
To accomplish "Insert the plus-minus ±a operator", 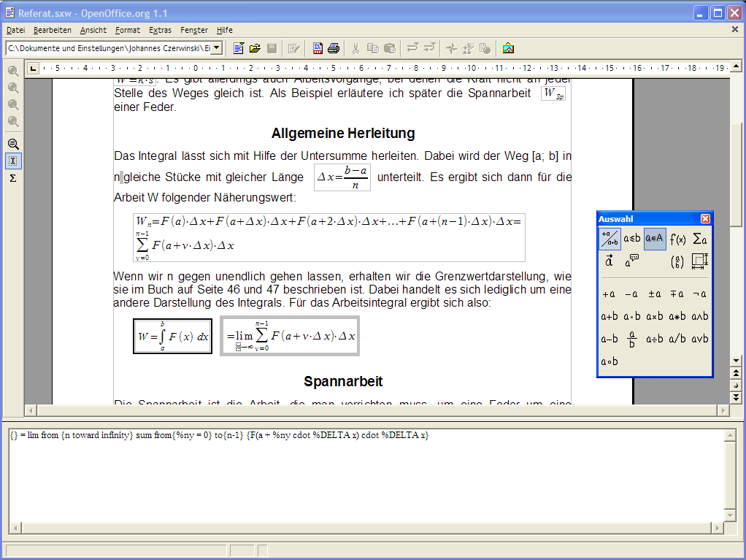I will coord(655,294).
